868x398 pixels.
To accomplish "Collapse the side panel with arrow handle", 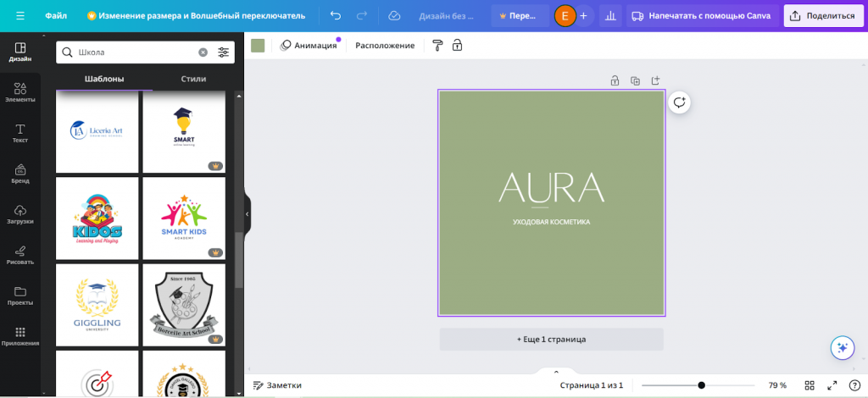I will point(248,214).
